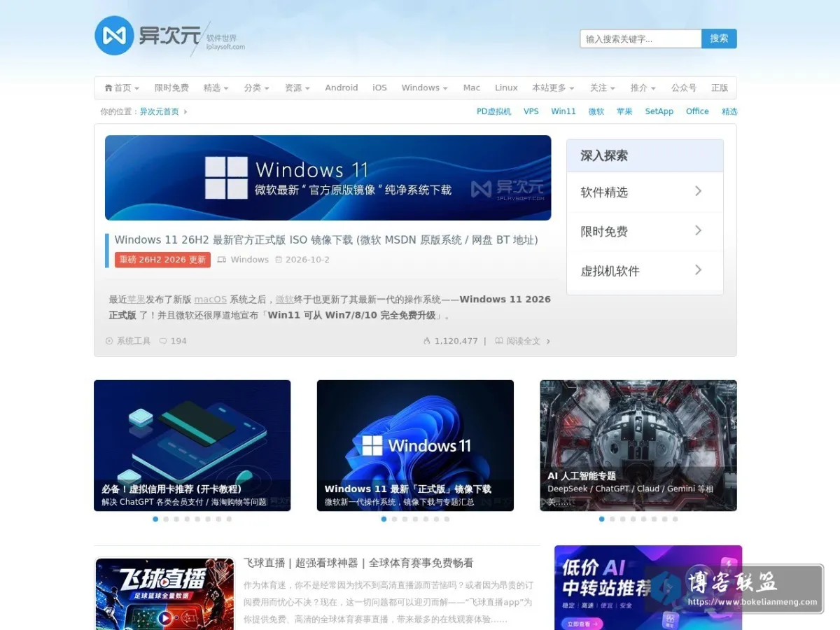Image resolution: width=840 pixels, height=630 pixels.
Task: Go to the Android menu item
Action: [342, 87]
